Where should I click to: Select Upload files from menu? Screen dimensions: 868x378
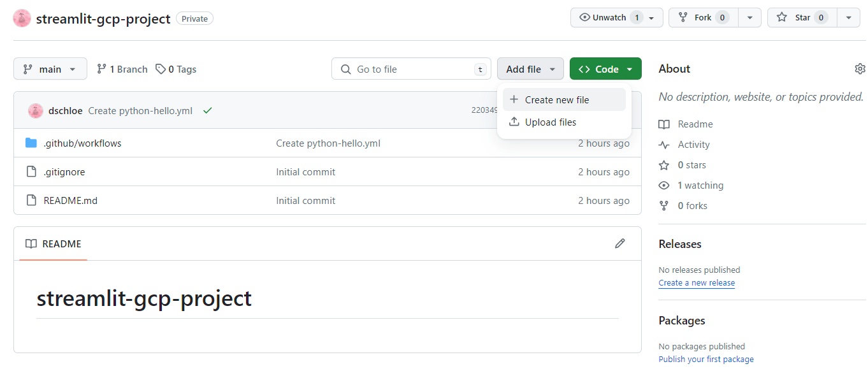(x=551, y=122)
